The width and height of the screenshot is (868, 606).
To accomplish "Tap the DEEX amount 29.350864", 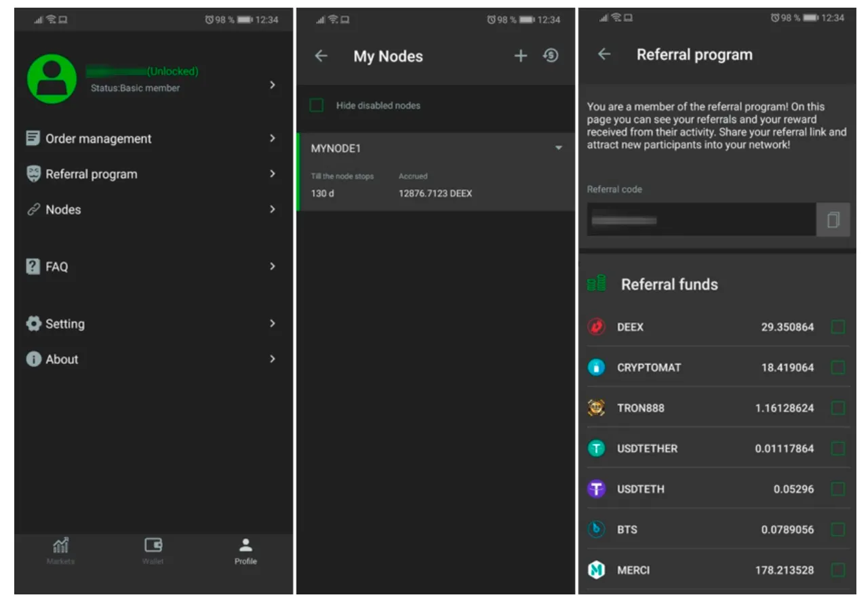I will (x=787, y=327).
